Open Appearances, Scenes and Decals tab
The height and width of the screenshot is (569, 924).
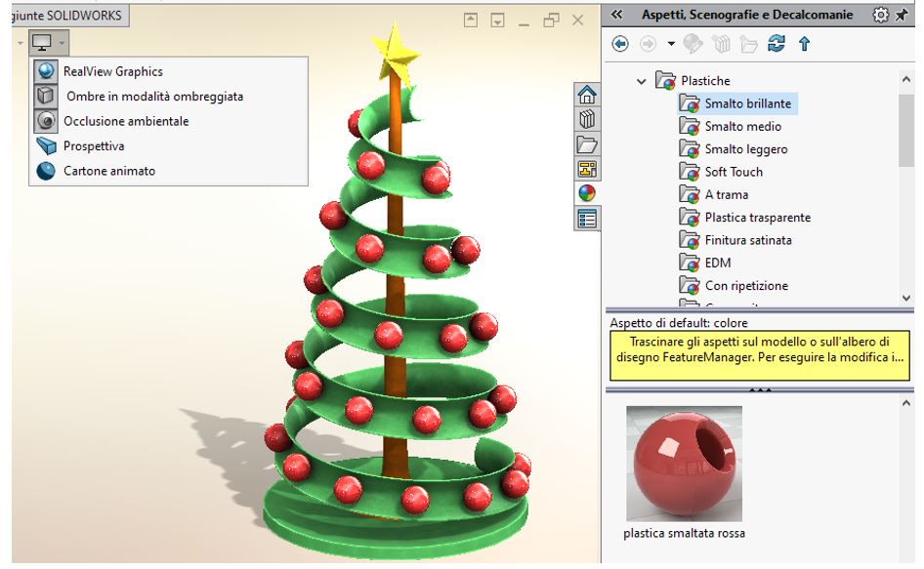(x=587, y=194)
